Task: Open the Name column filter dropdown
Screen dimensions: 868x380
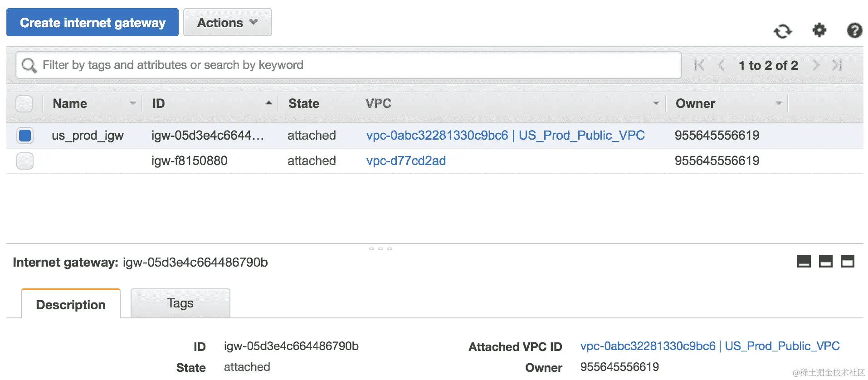Action: (132, 103)
